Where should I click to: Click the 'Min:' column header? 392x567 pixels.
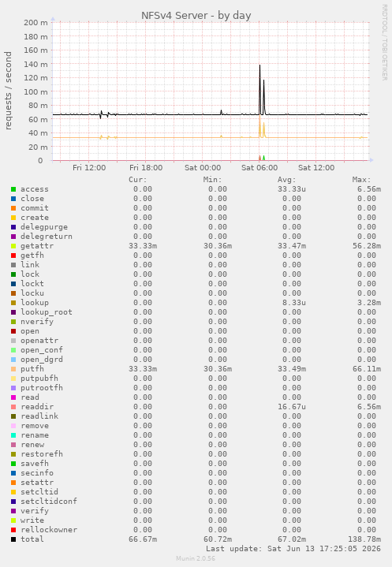click(213, 180)
